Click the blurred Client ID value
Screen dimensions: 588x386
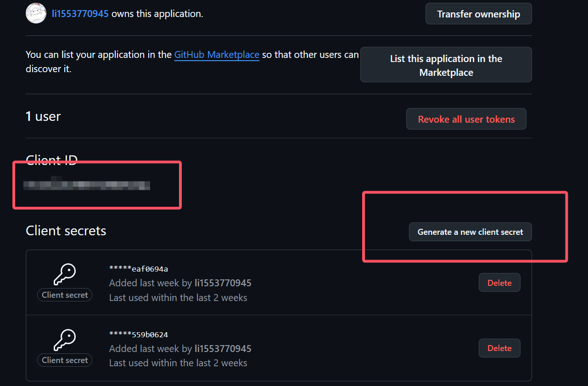point(87,185)
